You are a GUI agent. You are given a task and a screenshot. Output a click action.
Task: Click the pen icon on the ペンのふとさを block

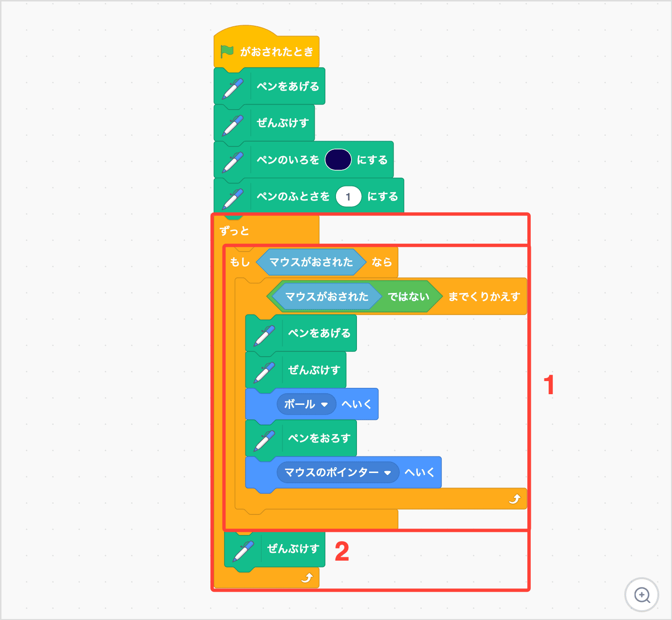click(x=233, y=197)
